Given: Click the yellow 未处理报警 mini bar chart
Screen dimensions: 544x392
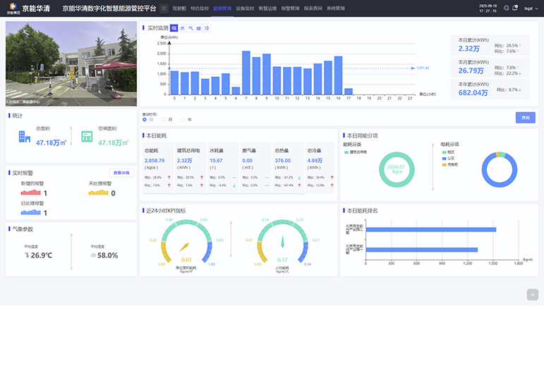Looking at the screenshot, I should (x=99, y=192).
